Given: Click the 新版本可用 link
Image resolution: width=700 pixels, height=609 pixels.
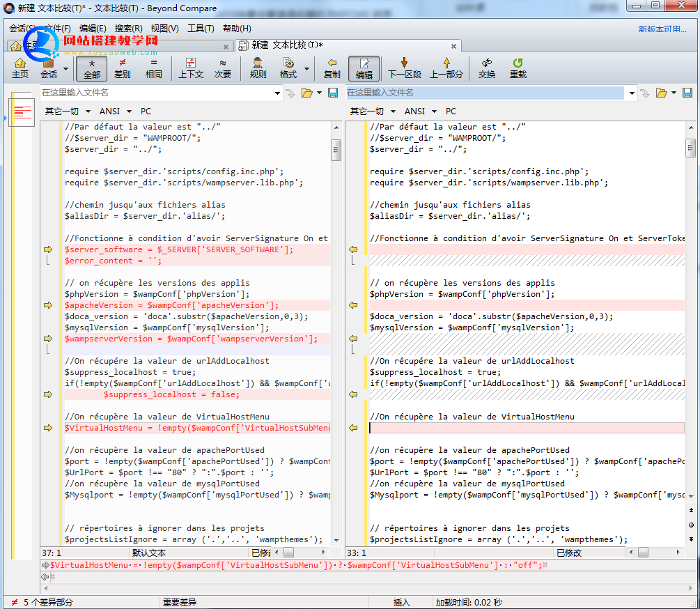Looking at the screenshot, I should pos(662,29).
